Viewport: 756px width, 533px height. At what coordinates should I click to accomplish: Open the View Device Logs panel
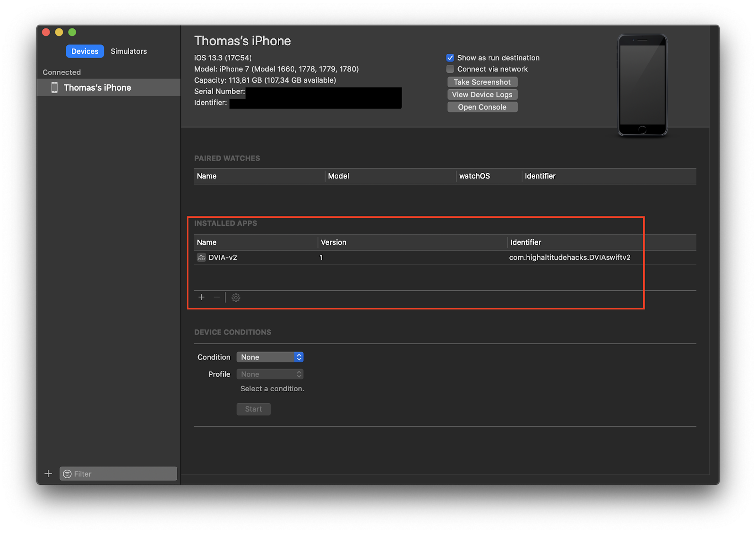click(x=482, y=94)
